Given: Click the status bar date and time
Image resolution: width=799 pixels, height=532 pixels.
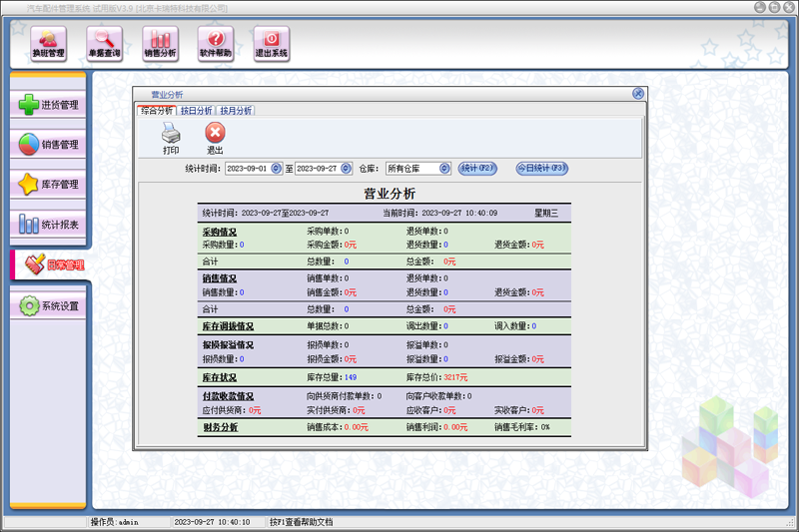Looking at the screenshot, I should [x=212, y=522].
